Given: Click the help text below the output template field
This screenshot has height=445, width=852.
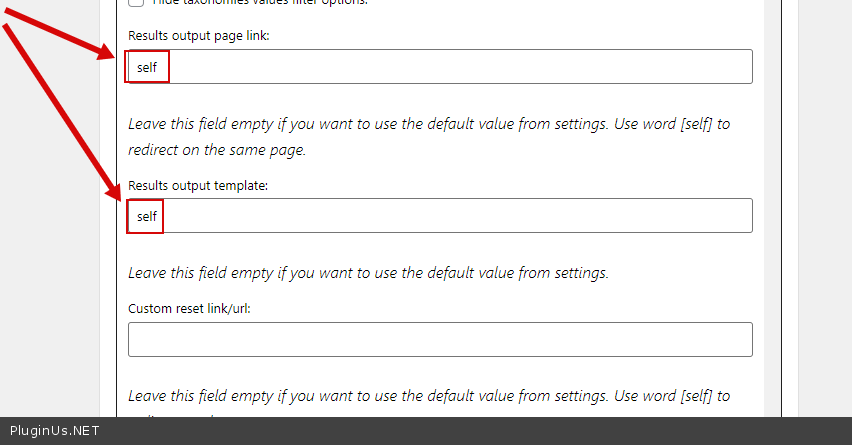Looking at the screenshot, I should [x=368, y=273].
